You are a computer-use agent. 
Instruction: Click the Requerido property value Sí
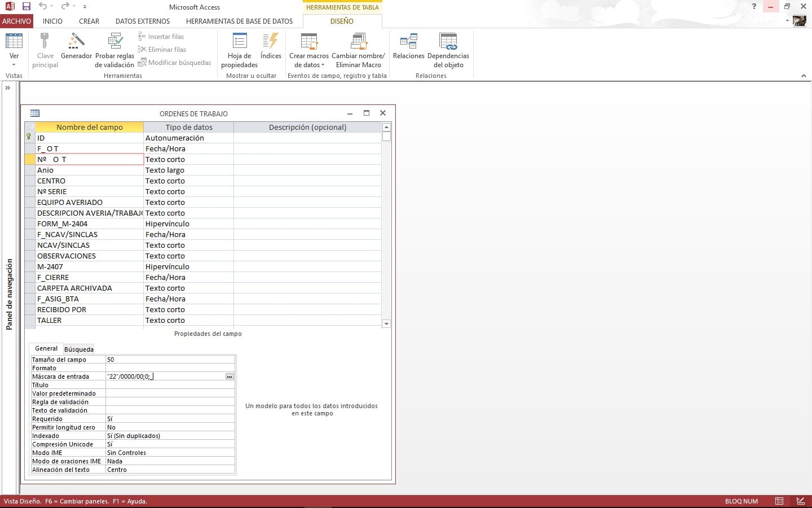click(x=170, y=419)
